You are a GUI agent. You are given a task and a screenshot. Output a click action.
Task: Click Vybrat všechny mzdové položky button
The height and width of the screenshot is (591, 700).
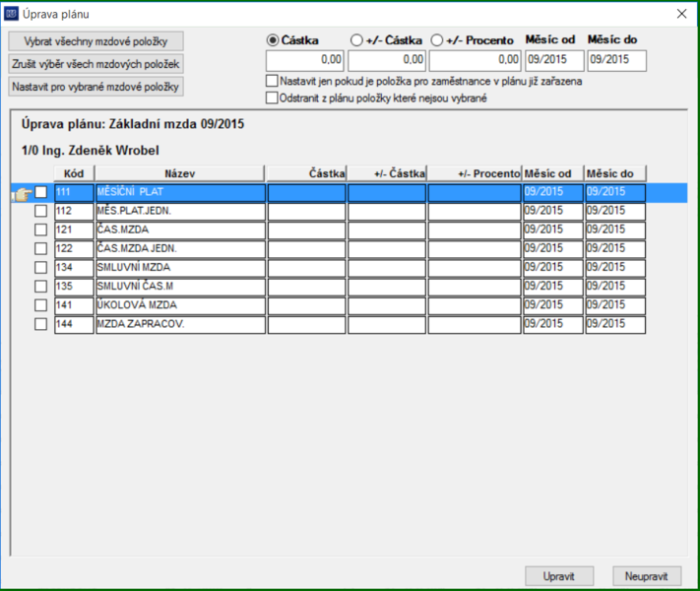tap(95, 41)
